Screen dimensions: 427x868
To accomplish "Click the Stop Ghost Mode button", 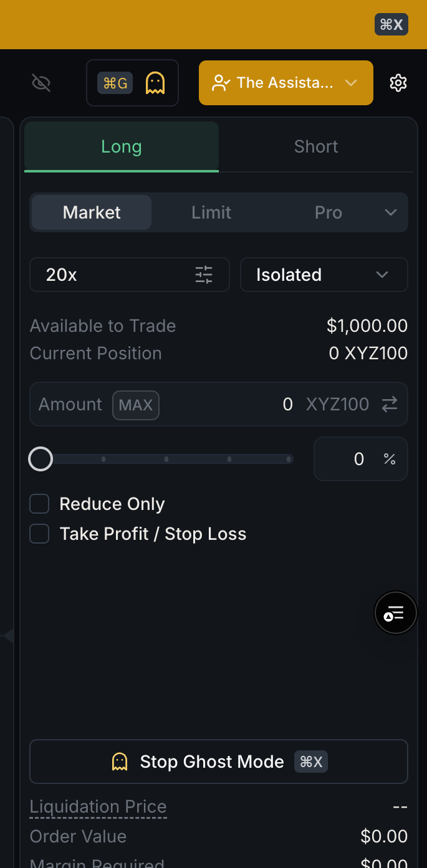I will pyautogui.click(x=218, y=762).
